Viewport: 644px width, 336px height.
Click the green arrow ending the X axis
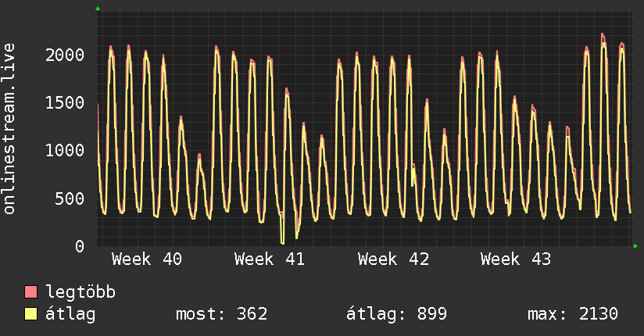(637, 246)
